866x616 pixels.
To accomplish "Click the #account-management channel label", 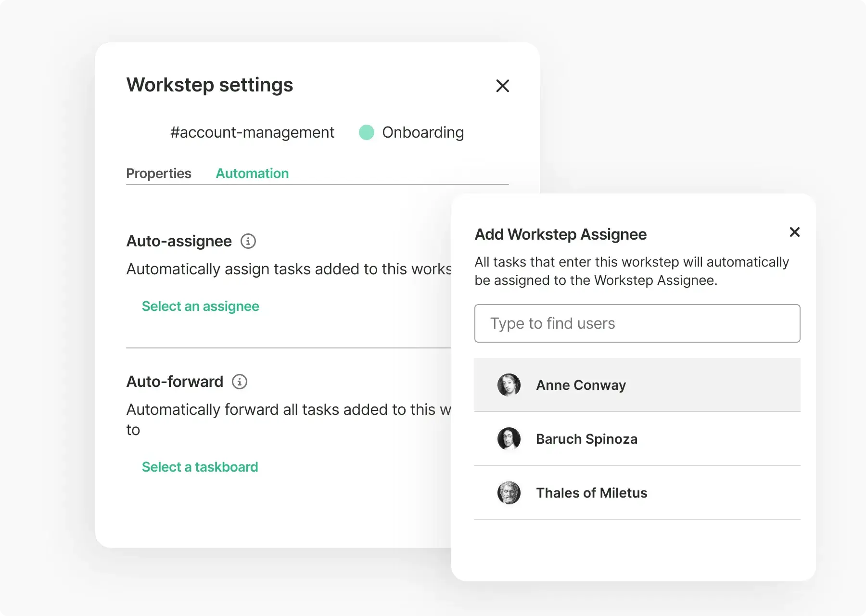I will [x=252, y=132].
